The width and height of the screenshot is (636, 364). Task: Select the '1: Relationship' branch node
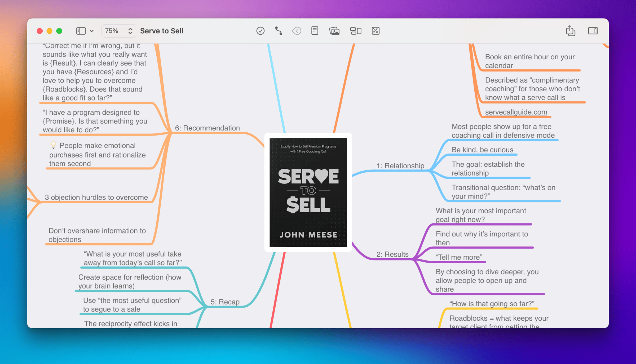point(400,166)
